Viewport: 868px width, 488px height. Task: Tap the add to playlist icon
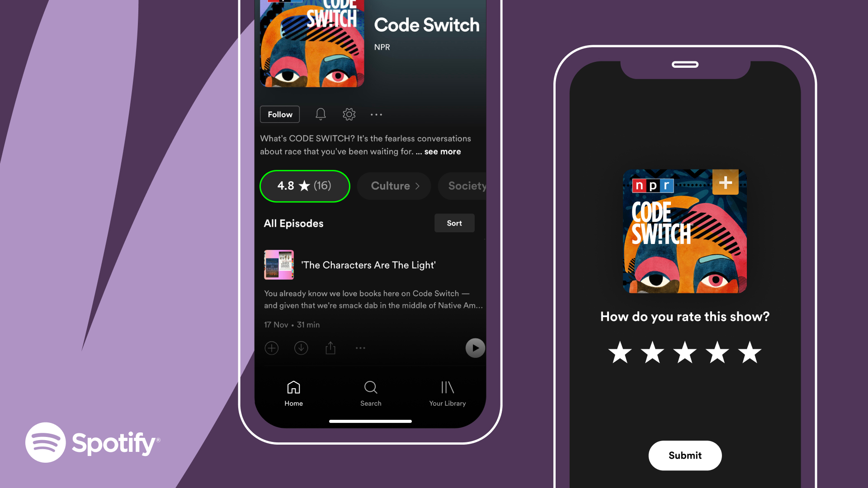coord(271,347)
